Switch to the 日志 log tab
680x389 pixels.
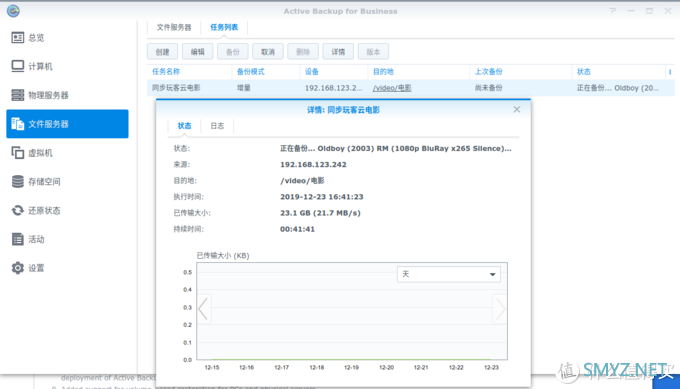point(217,126)
